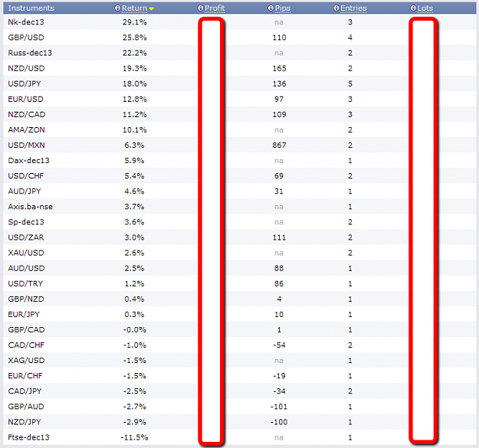
Task: Sort table by Lots column
Action: click(425, 8)
